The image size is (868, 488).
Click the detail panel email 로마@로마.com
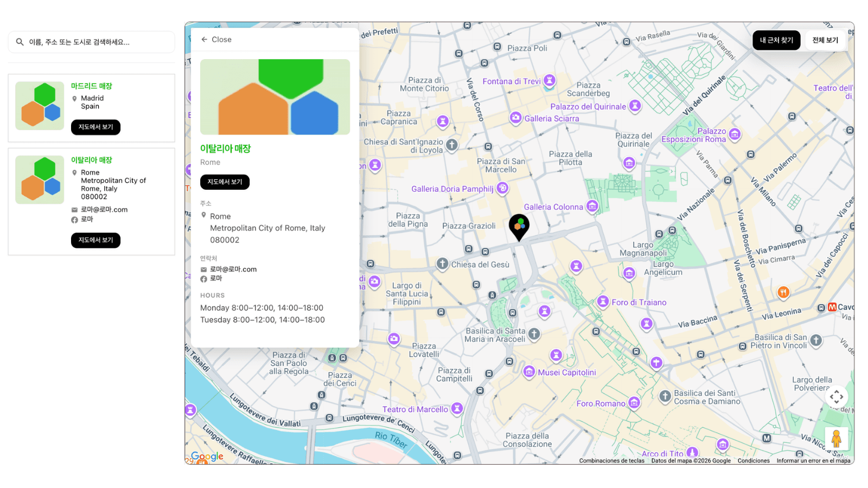(x=233, y=269)
